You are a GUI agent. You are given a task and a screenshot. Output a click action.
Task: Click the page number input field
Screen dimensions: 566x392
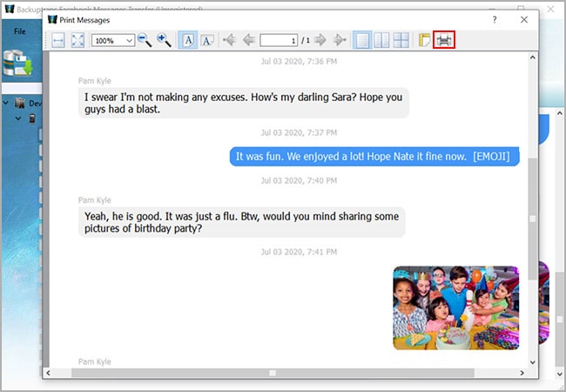279,40
